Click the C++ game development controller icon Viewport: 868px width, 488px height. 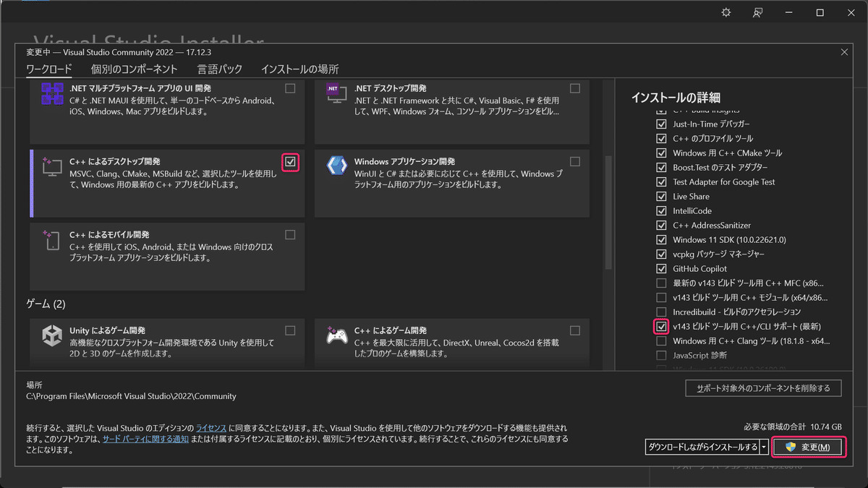pos(336,336)
